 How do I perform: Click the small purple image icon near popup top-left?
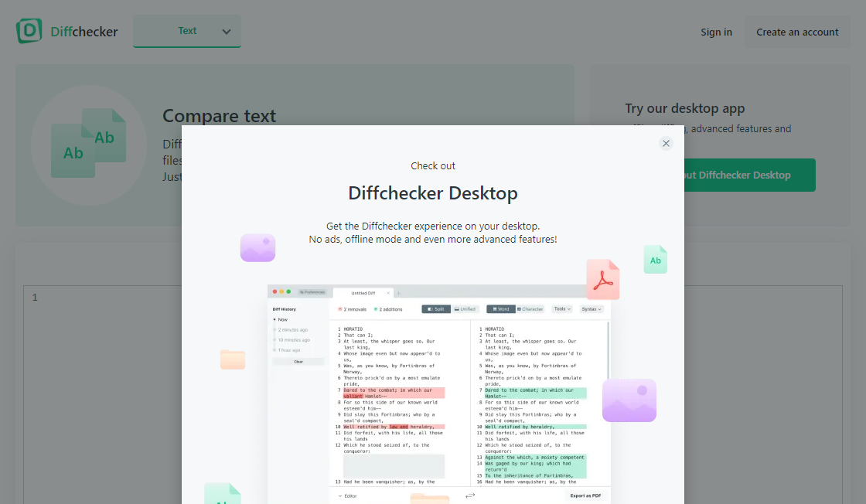click(x=257, y=247)
